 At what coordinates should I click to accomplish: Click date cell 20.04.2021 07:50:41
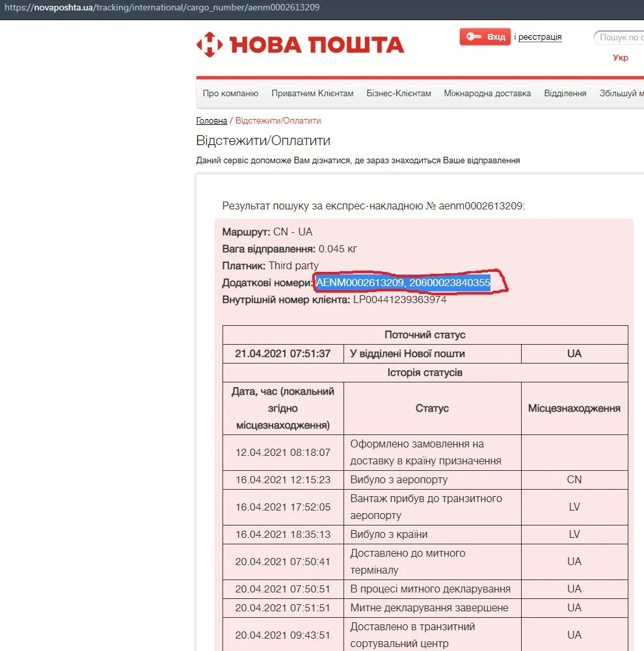pyautogui.click(x=283, y=562)
